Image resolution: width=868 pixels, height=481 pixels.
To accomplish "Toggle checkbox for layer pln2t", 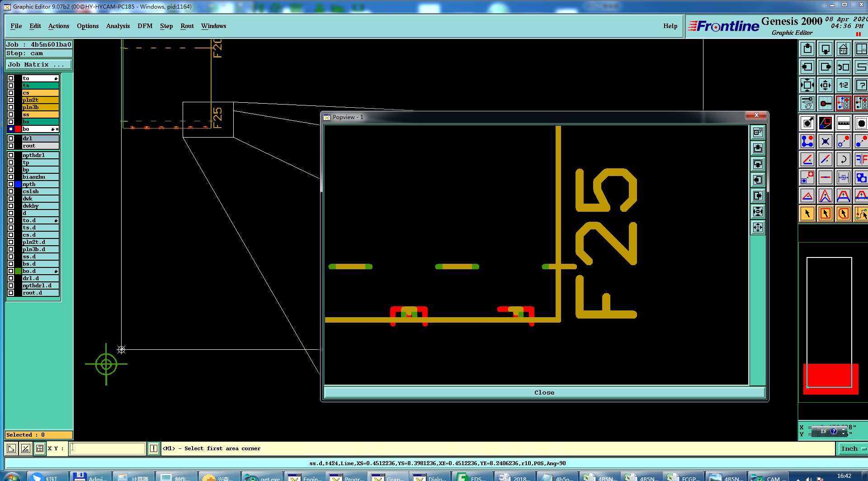I will coord(11,100).
